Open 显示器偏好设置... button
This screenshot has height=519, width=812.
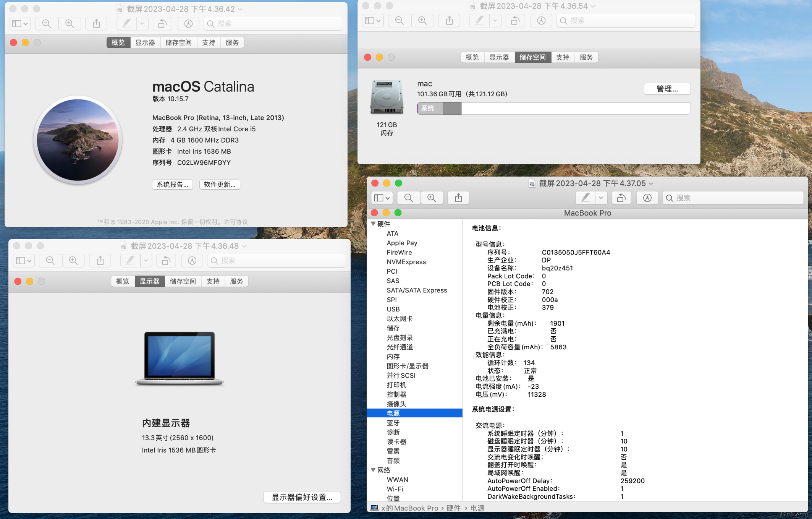(302, 497)
